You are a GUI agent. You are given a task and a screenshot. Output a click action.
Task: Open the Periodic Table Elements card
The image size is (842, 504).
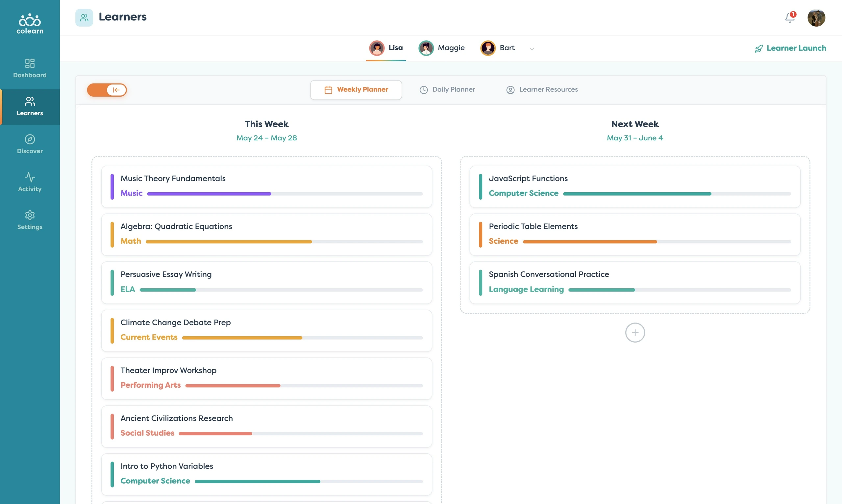point(635,235)
